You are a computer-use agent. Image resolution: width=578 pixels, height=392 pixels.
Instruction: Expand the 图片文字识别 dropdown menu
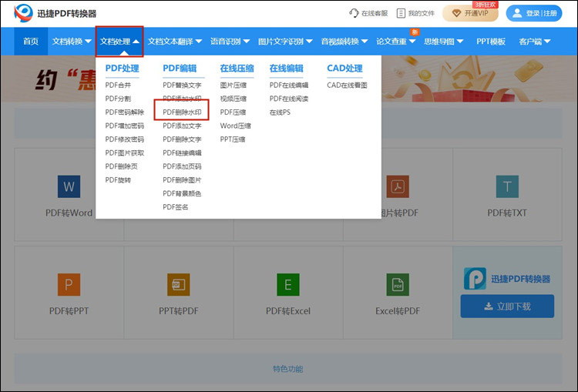click(285, 42)
